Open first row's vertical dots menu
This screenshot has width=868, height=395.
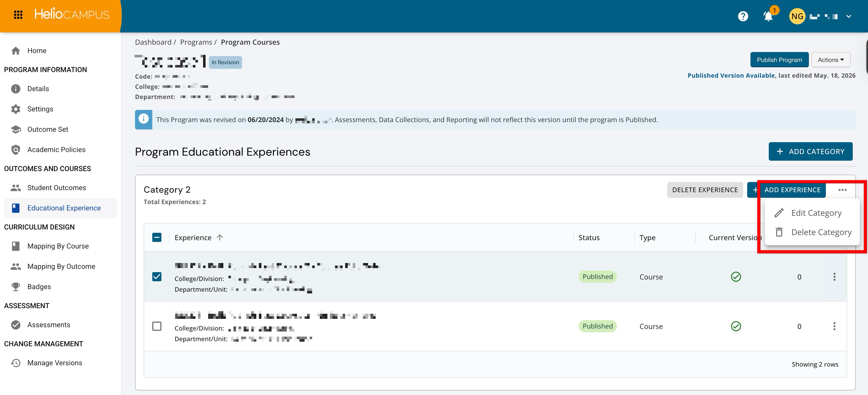(x=834, y=277)
